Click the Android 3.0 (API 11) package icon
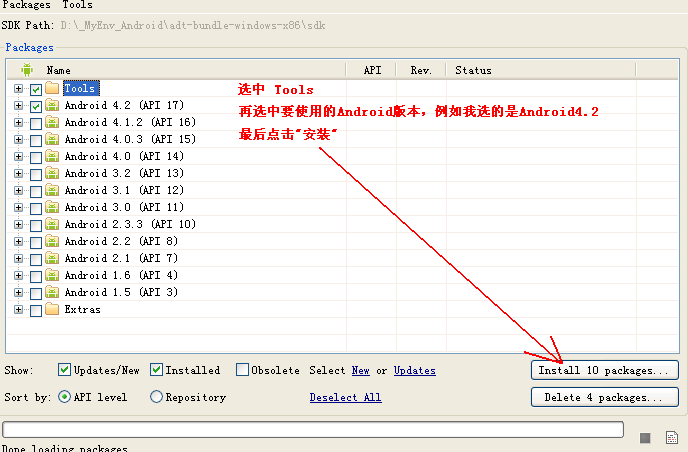This screenshot has width=688, height=452. (x=52, y=208)
